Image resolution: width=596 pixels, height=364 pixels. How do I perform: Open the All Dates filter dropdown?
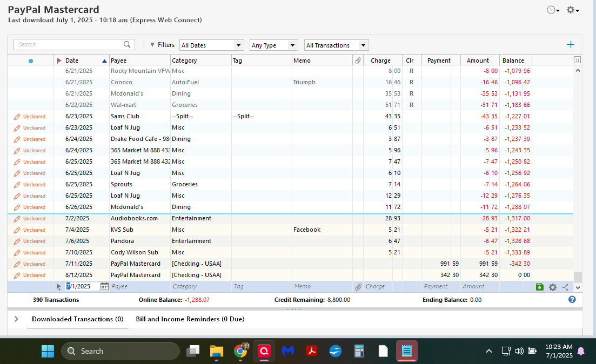point(211,45)
